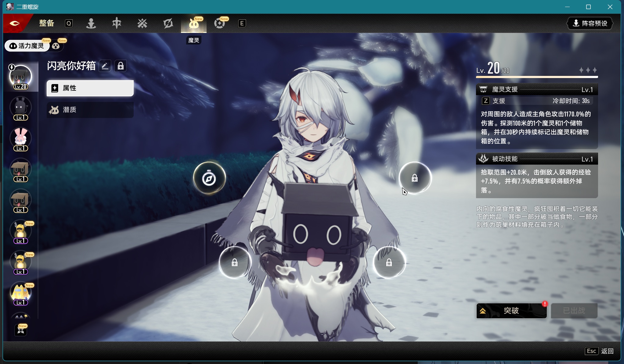Viewport: 624px width, 364px height.
Task: Click the filter icon below spirit list
Action: (x=21, y=330)
